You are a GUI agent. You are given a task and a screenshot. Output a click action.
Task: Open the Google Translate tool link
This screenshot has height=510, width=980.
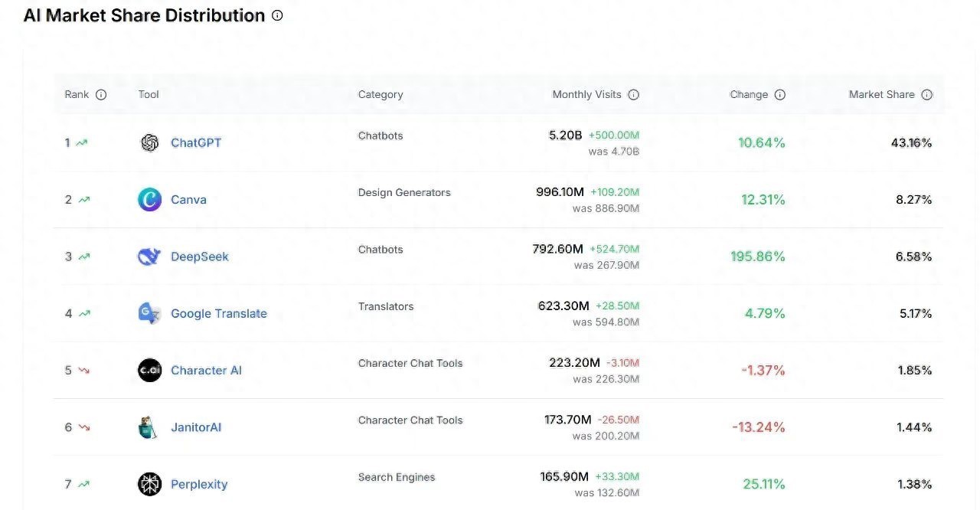click(219, 313)
